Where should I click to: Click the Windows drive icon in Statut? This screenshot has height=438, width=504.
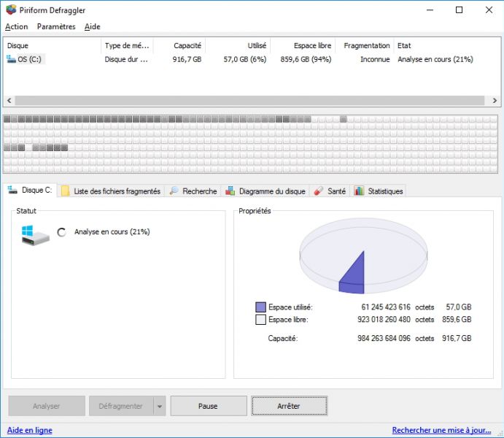click(x=35, y=235)
